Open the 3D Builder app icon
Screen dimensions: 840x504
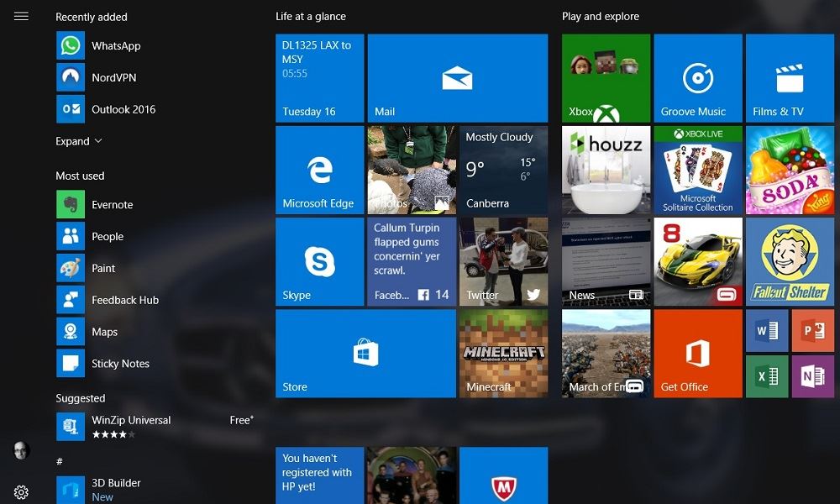(71, 490)
